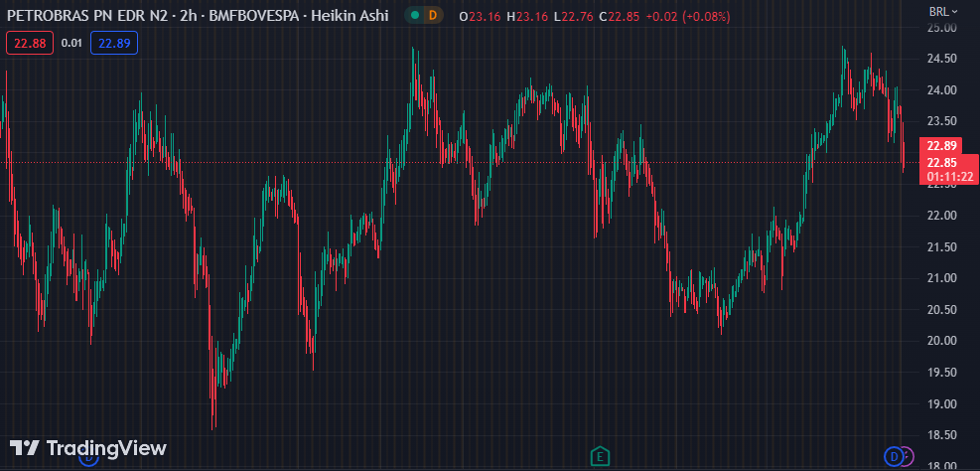The image size is (980, 471).
Task: Click the 01:11:22 bar countdown label
Action: click(x=949, y=177)
